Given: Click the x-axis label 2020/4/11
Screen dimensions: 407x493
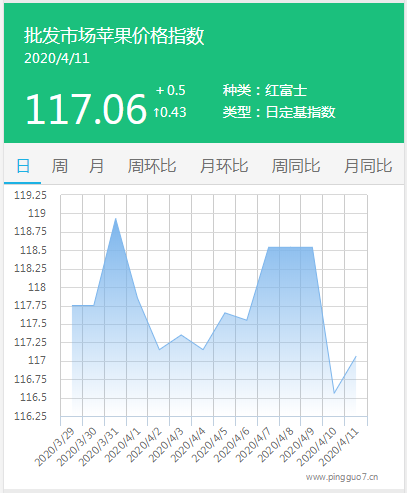Looking at the screenshot, I should (339, 447).
